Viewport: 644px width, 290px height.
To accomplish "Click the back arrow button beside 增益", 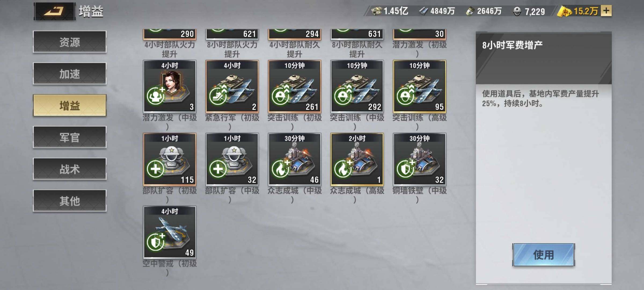I will 54,11.
